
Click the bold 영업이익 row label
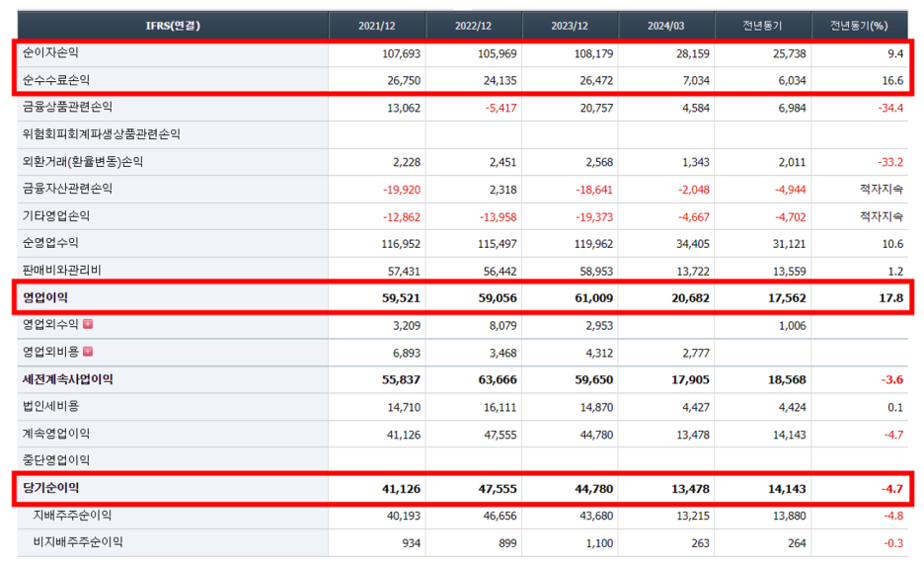pos(45,297)
